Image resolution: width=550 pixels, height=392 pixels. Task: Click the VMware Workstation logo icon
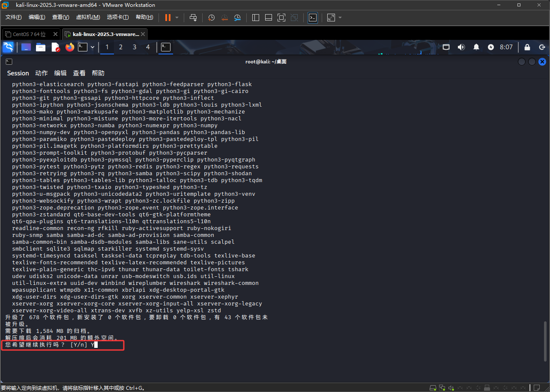coord(5,5)
